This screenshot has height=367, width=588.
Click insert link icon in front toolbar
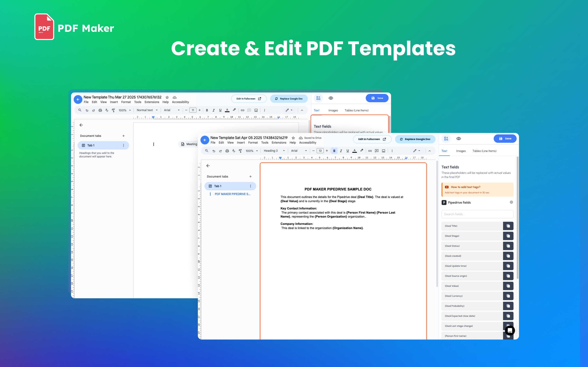pos(370,151)
